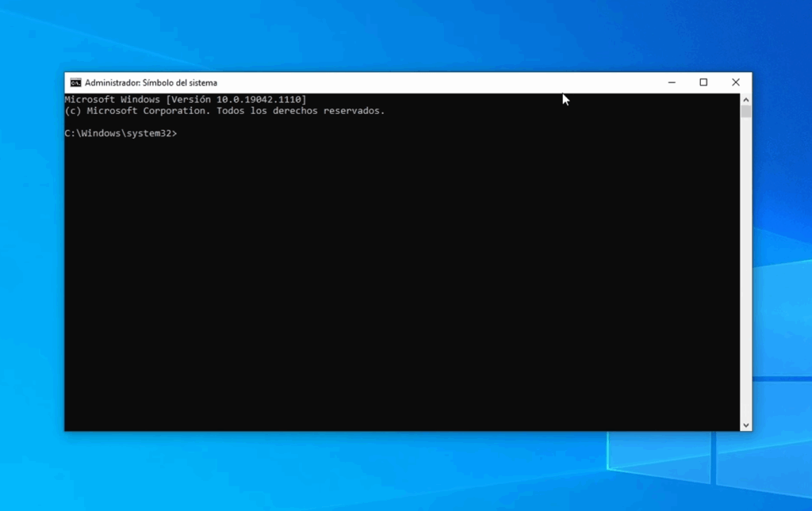Click the C:\Windows\system32> prompt
Image resolution: width=812 pixels, height=511 pixels.
tap(121, 133)
